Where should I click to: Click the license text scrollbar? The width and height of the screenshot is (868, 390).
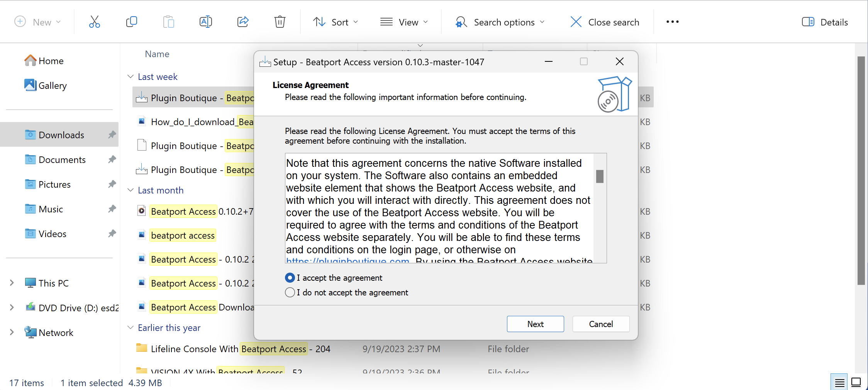click(600, 176)
